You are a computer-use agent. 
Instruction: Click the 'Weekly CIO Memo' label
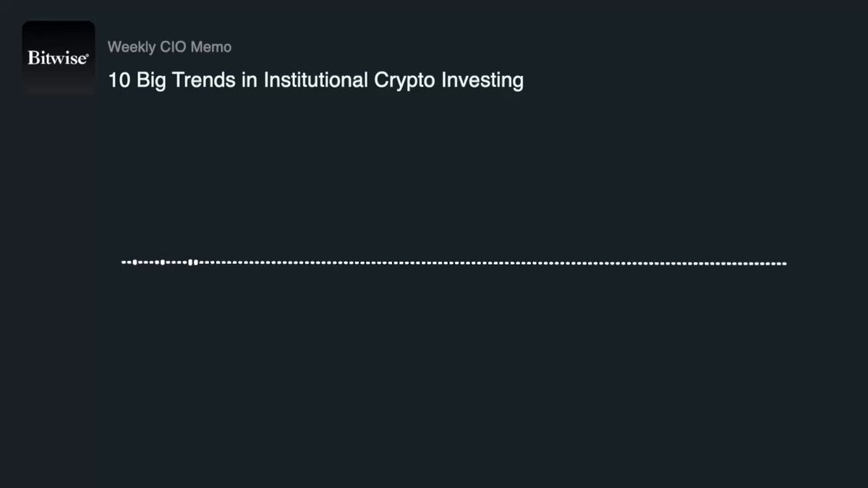pyautogui.click(x=169, y=47)
